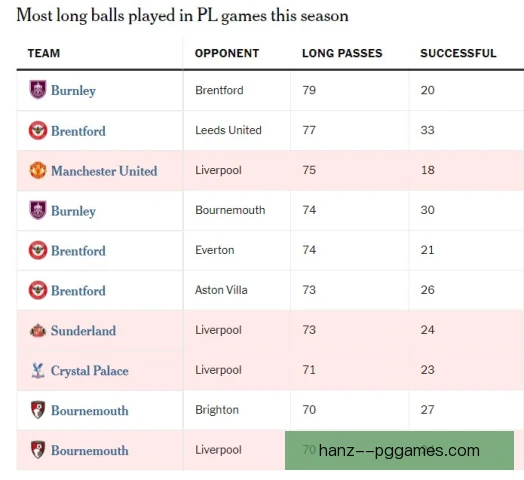Click the Manchester United crest icon
Screen dimensions: 524x480
point(38,170)
